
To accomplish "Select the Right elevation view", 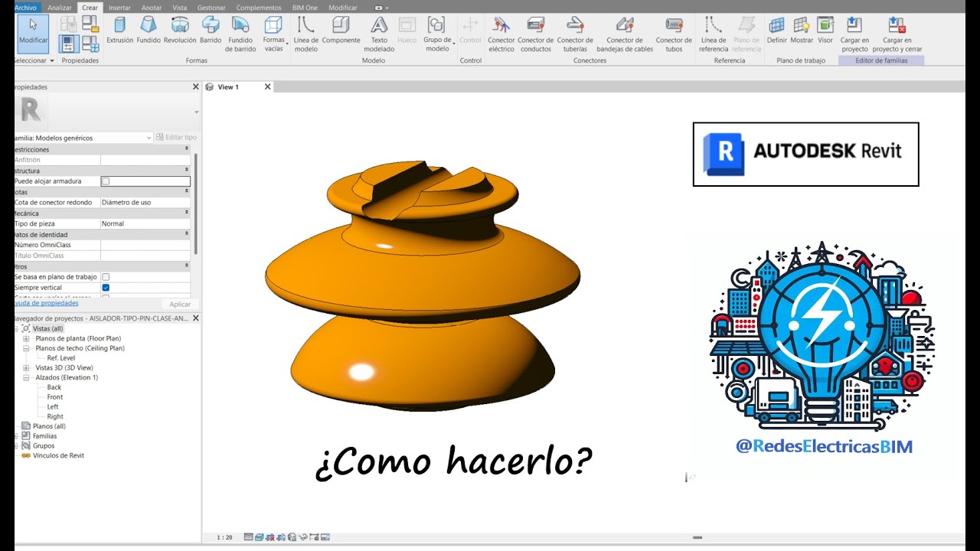I will pyautogui.click(x=55, y=417).
